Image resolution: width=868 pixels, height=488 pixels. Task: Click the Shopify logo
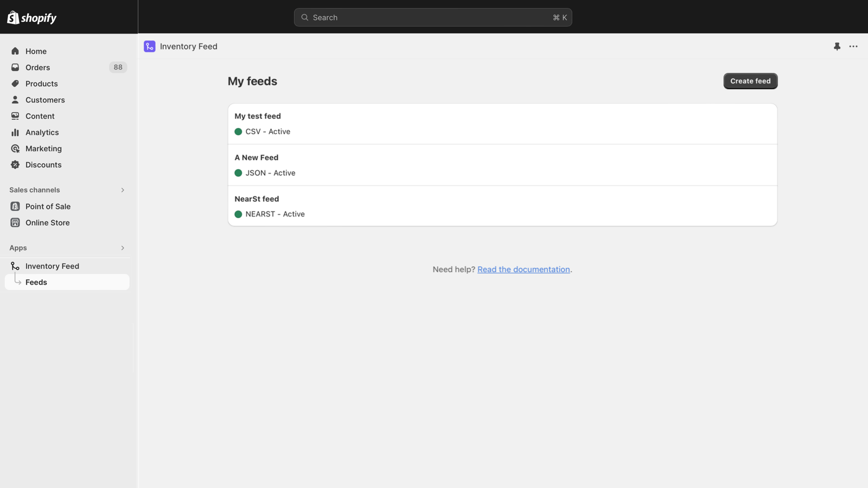click(x=32, y=18)
